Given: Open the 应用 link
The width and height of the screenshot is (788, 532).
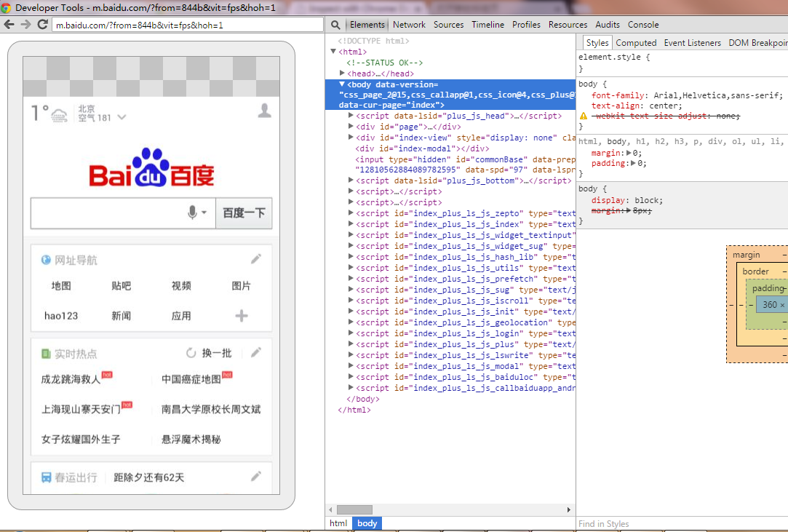Looking at the screenshot, I should click(x=181, y=316).
